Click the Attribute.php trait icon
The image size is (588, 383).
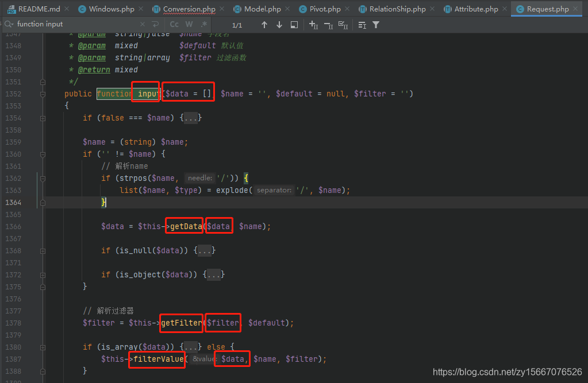pos(447,9)
